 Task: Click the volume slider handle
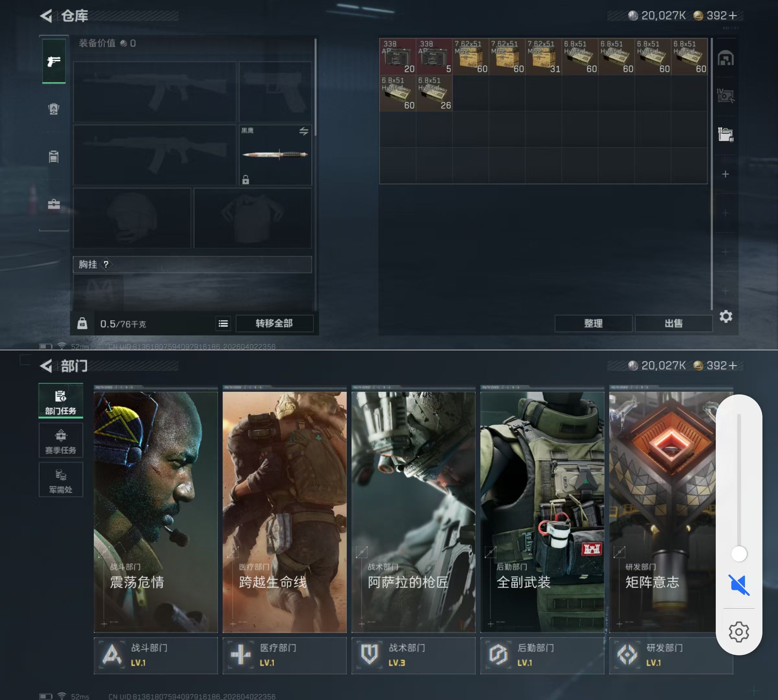(x=739, y=554)
